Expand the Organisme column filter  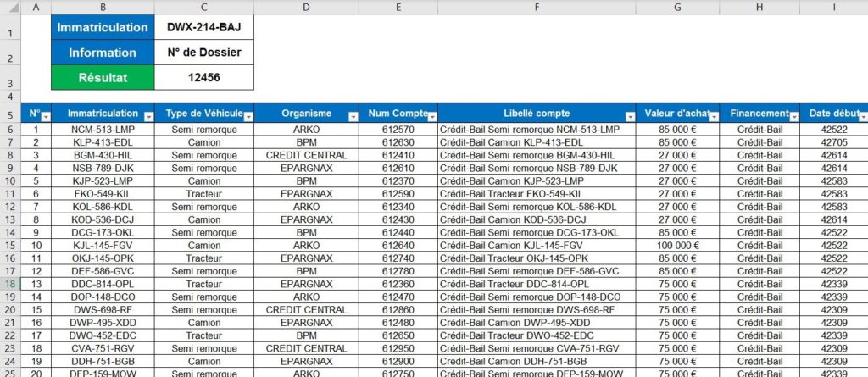[x=352, y=116]
